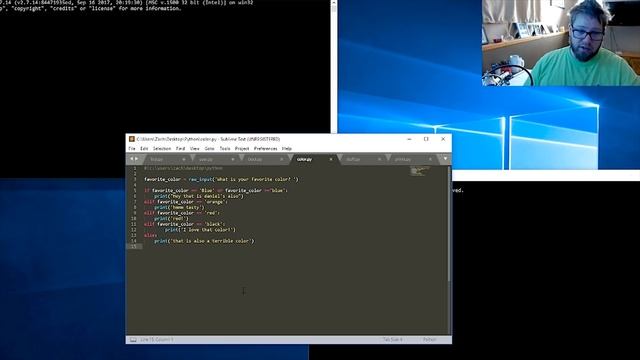Image resolution: width=640 pixels, height=360 pixels.
Task: Click the webcam video overlay
Action: tap(561, 43)
